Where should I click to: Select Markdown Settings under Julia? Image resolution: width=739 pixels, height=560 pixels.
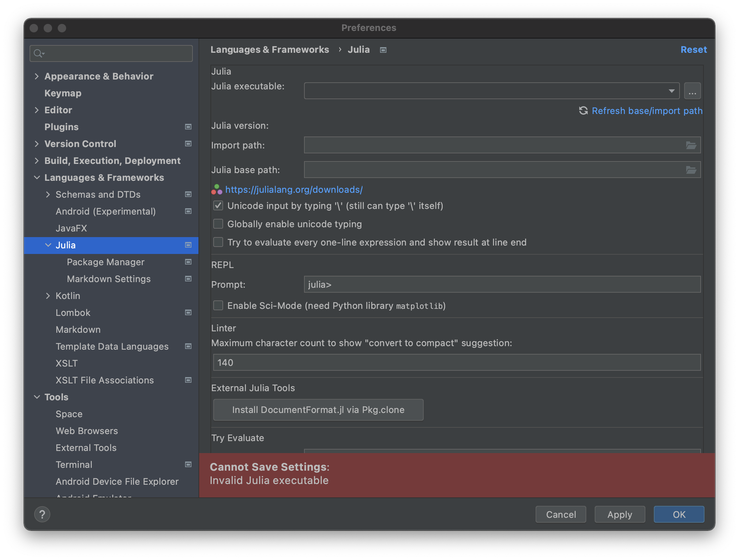[x=108, y=279]
